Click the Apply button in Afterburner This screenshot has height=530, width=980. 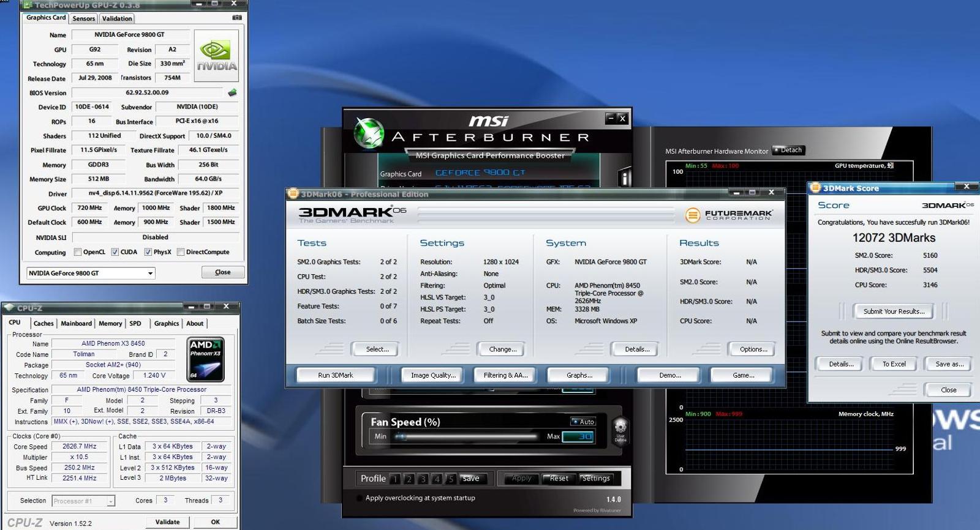point(521,479)
